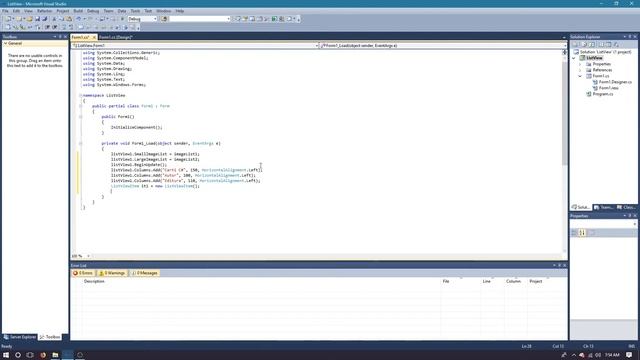Click the Find in Files toolbar icon
The image size is (640, 360).
tap(164, 19)
